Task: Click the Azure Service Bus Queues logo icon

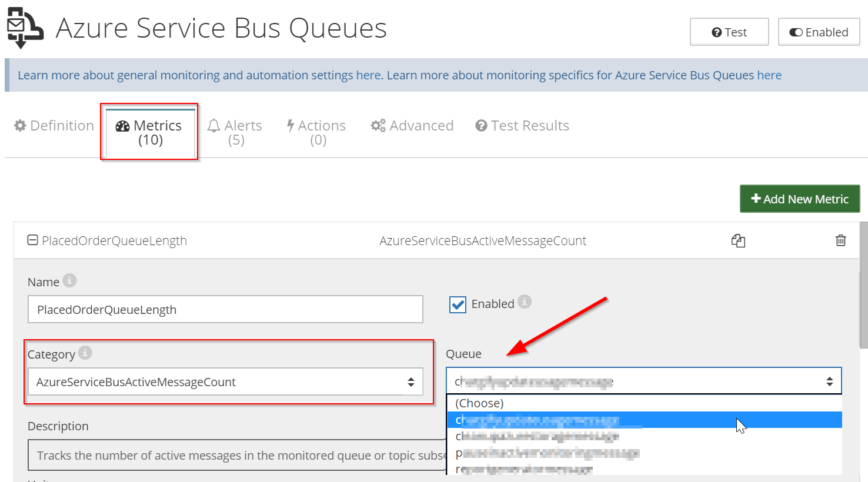Action: click(x=25, y=28)
